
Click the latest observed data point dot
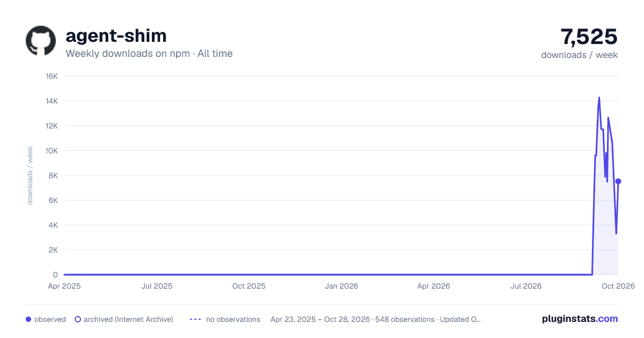(x=618, y=181)
